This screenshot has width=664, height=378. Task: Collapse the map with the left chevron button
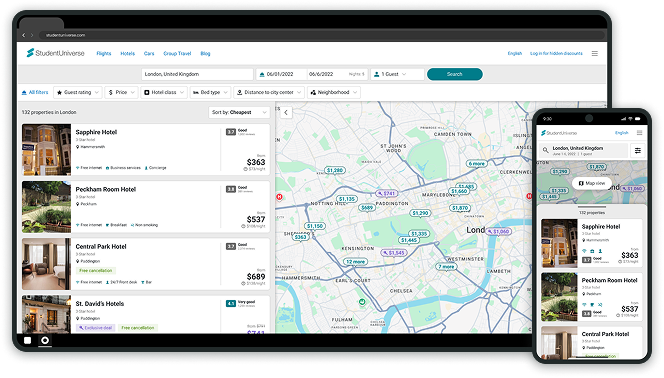pyautogui.click(x=286, y=112)
